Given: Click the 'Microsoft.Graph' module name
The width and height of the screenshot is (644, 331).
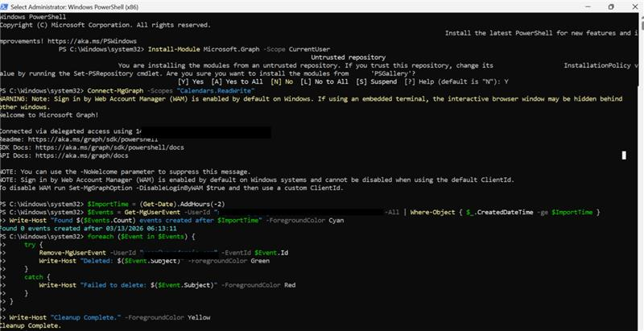Looking at the screenshot, I should pos(231,49).
